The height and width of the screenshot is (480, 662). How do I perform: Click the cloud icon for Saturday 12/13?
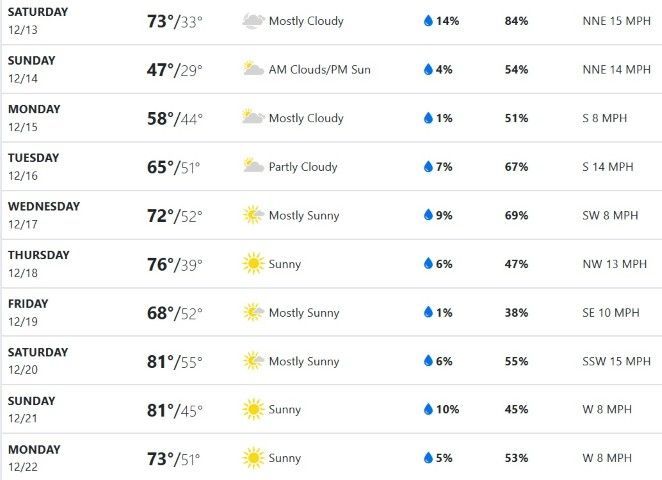click(253, 21)
